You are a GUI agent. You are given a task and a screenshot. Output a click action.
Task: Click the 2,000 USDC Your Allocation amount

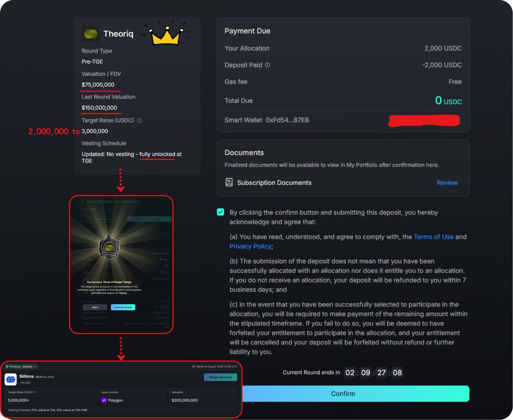click(443, 48)
